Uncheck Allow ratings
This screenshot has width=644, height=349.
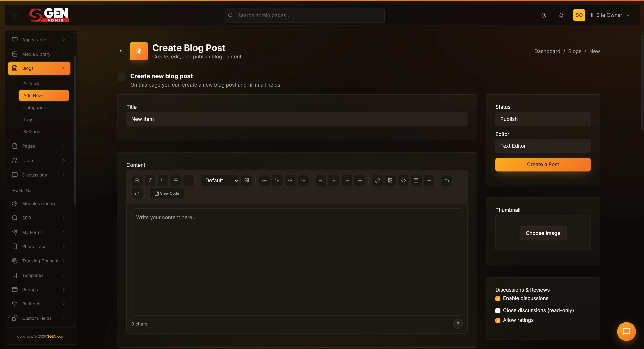[x=498, y=320]
